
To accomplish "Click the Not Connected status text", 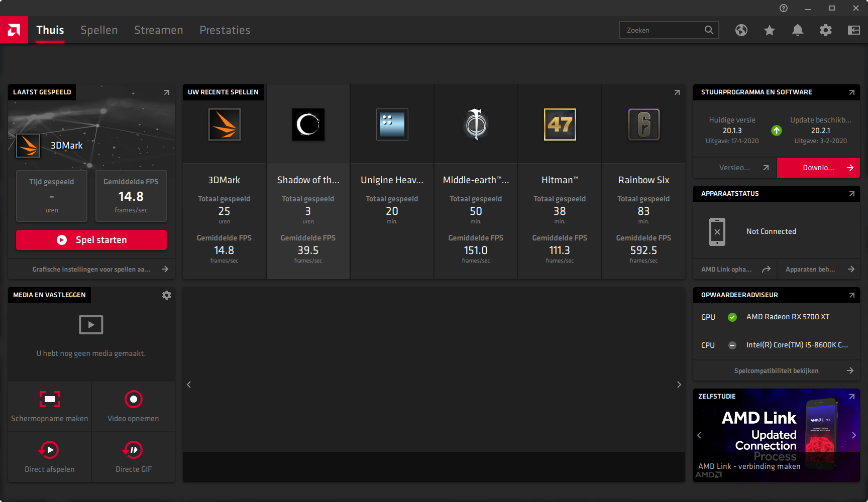I will coord(771,231).
